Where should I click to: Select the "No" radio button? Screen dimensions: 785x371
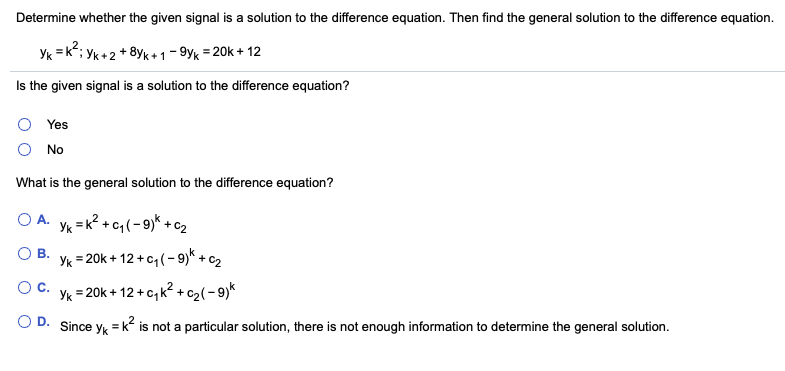pyautogui.click(x=25, y=149)
